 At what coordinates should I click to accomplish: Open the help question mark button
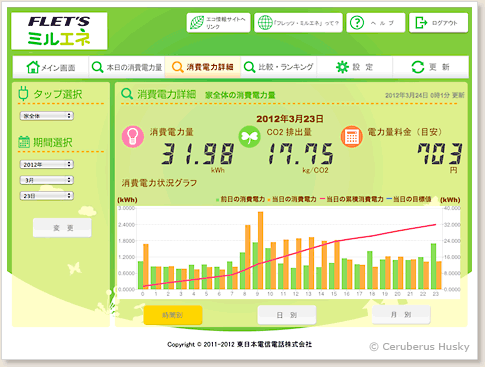376,23
